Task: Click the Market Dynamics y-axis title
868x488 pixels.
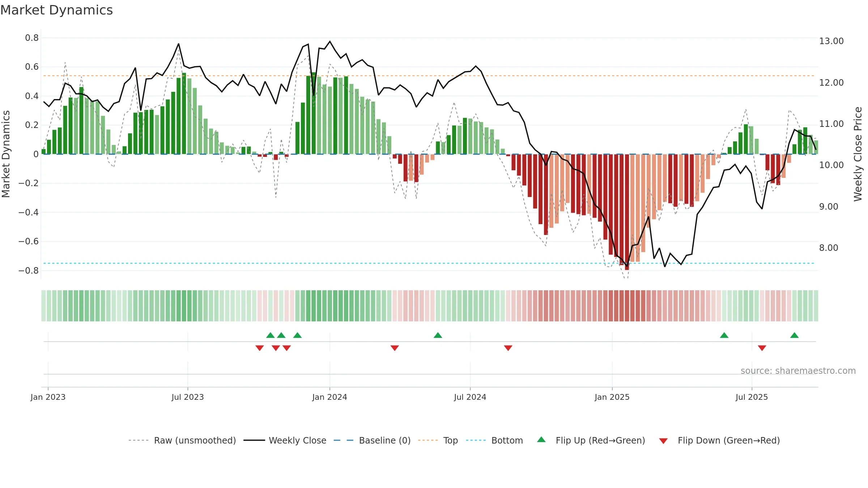Action: pyautogui.click(x=6, y=154)
